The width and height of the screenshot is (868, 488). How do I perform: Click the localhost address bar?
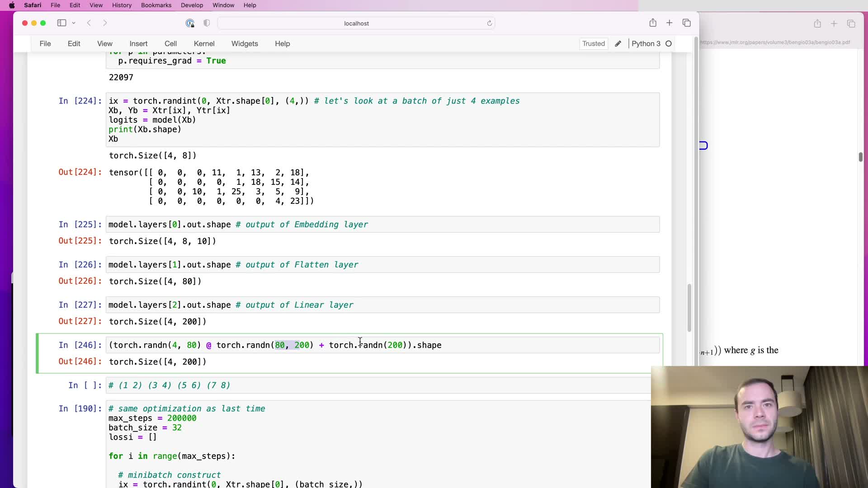356,23
